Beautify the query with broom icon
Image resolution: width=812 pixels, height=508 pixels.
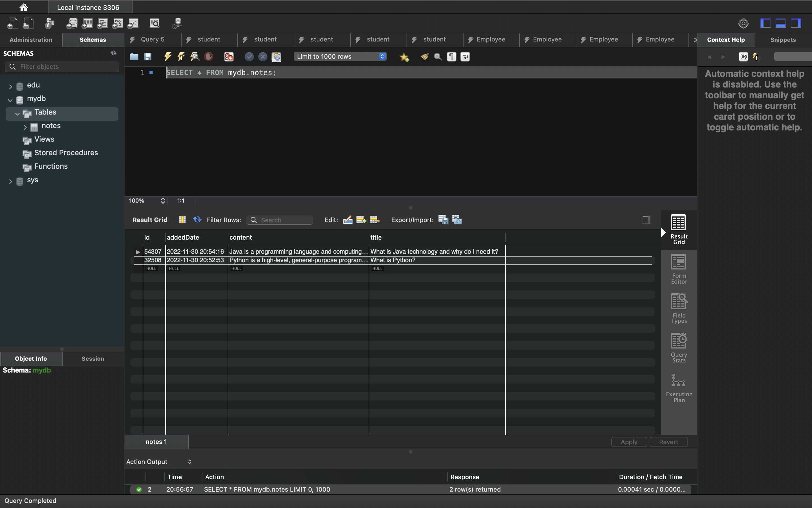click(x=424, y=57)
